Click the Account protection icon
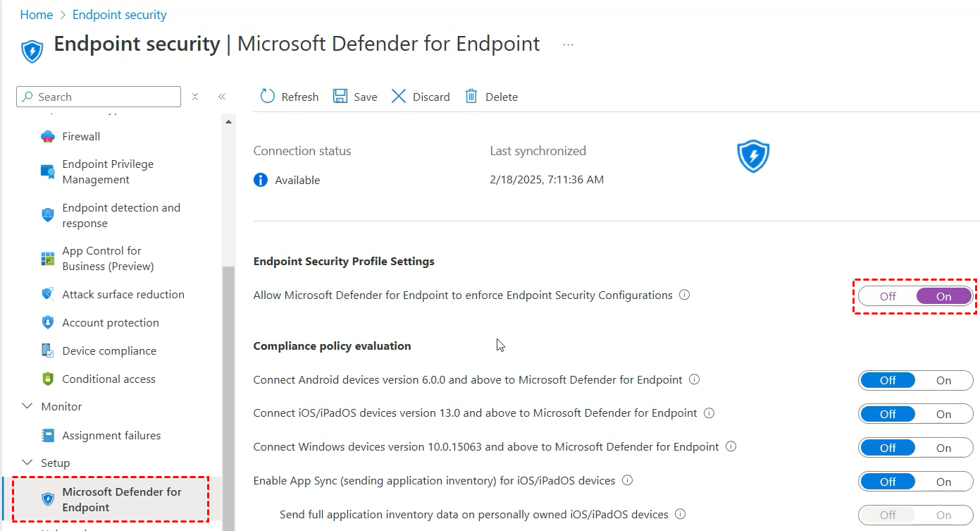Screen dimensions: 980x531 tap(48, 322)
